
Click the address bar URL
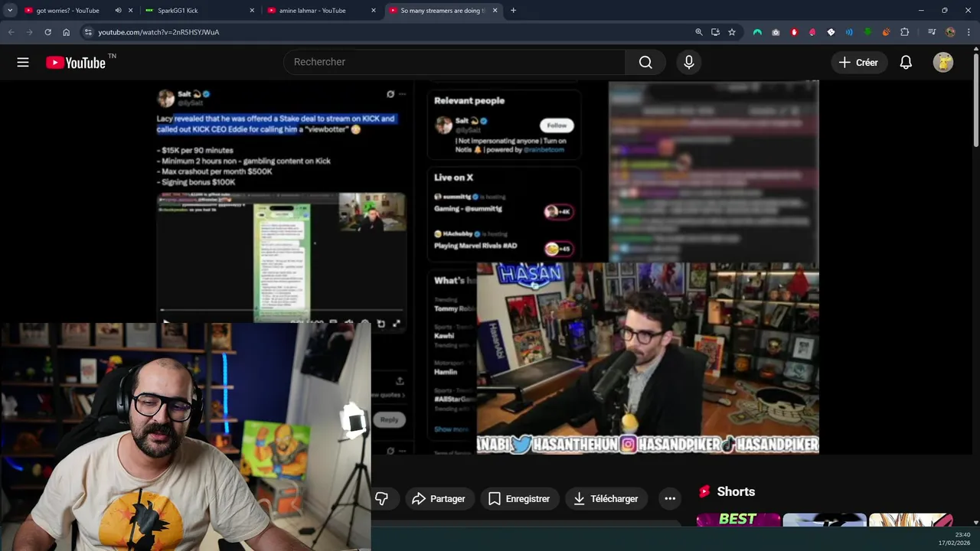point(158,32)
